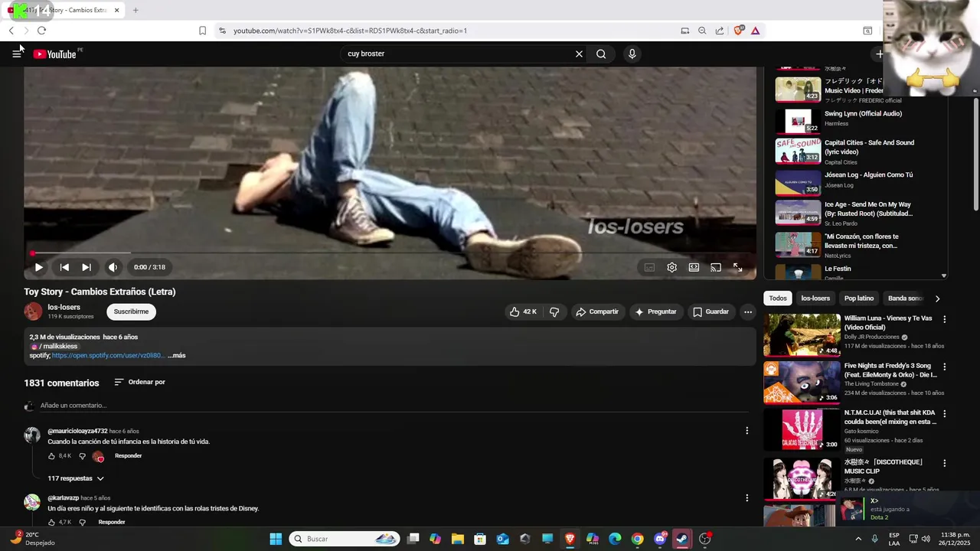Share this page from the address bar icon
The width and height of the screenshot is (980, 551).
pyautogui.click(x=720, y=31)
